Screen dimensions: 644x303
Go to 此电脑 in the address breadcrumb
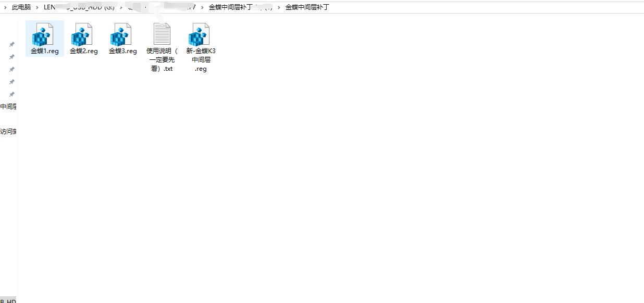pyautogui.click(x=21, y=7)
